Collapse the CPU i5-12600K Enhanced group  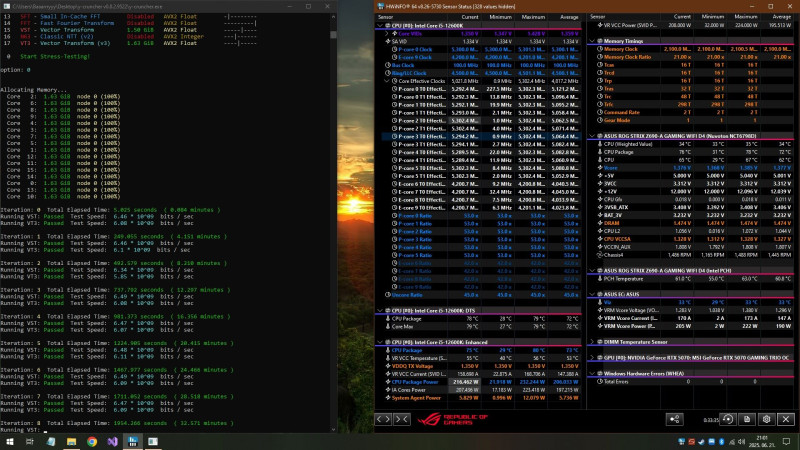pyautogui.click(x=380, y=342)
